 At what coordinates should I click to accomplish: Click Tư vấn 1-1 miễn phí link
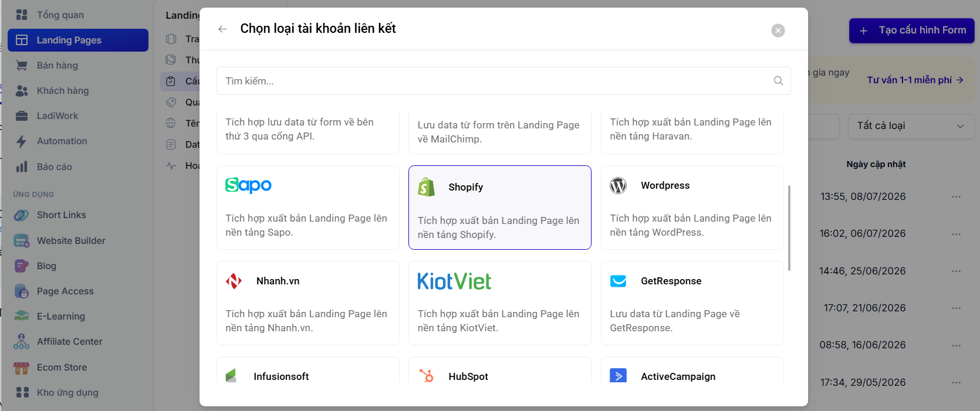coord(915,80)
